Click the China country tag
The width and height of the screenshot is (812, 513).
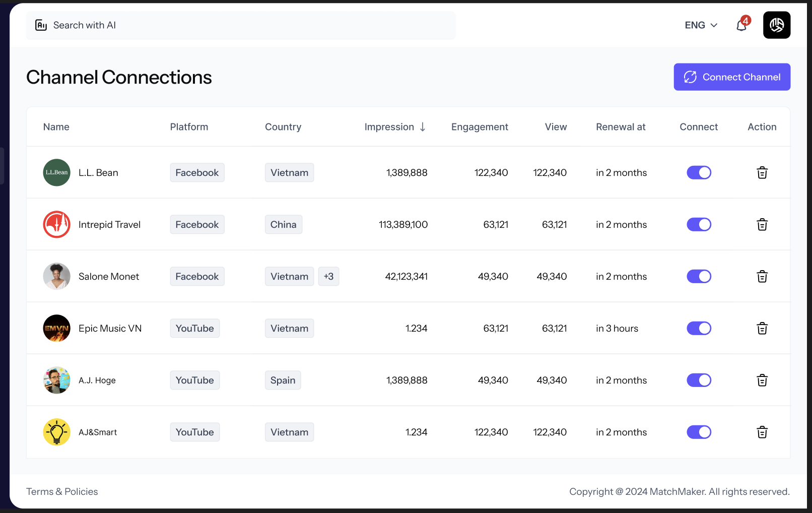[x=284, y=224]
